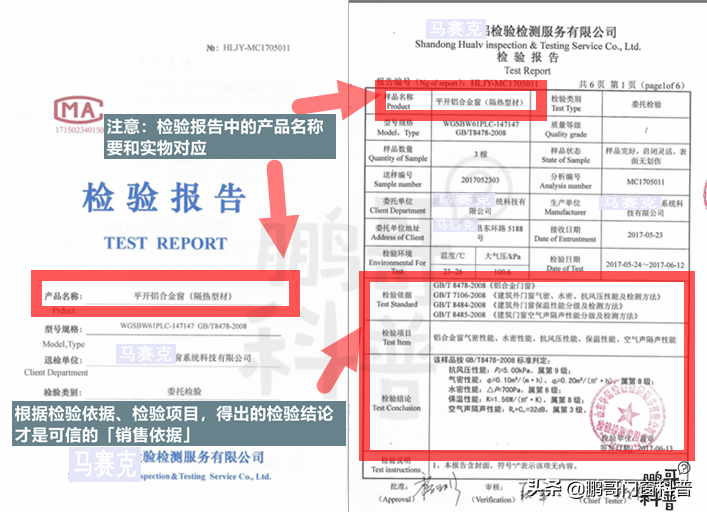
Task: Select standard line starting 'GB/T 8485-2008'
Action: (x=536, y=315)
